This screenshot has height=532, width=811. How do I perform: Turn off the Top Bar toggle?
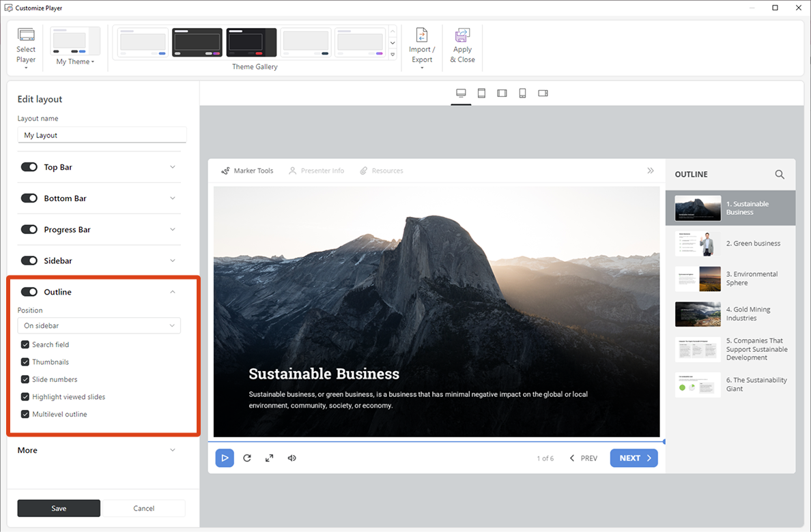[x=29, y=167]
